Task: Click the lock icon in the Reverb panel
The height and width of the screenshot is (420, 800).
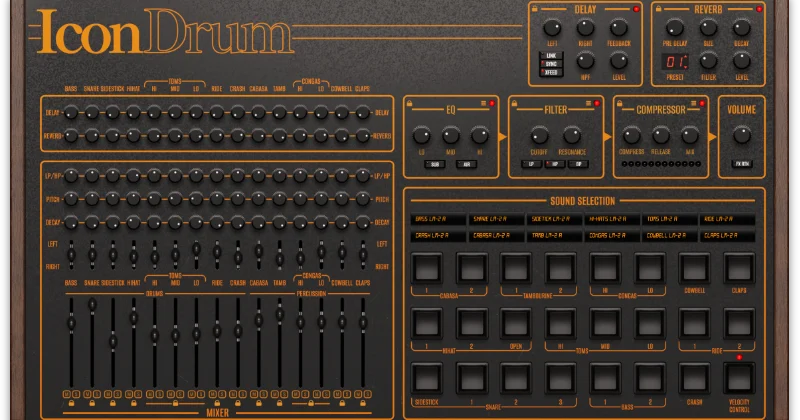Action: 659,9
